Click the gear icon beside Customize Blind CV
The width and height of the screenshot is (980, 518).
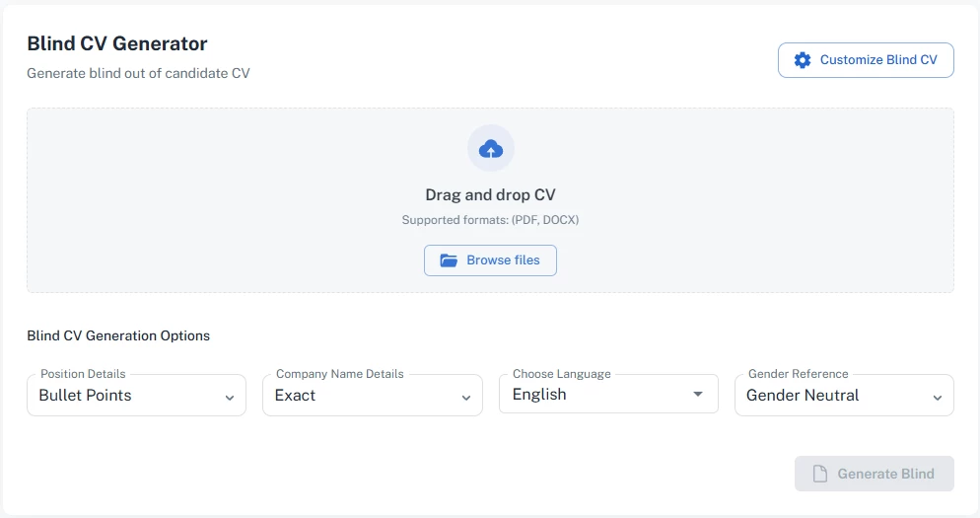(803, 60)
